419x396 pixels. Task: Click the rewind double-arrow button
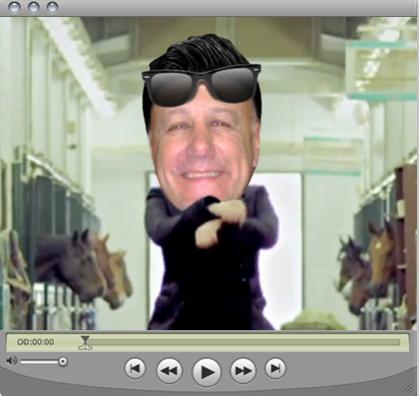169,370
